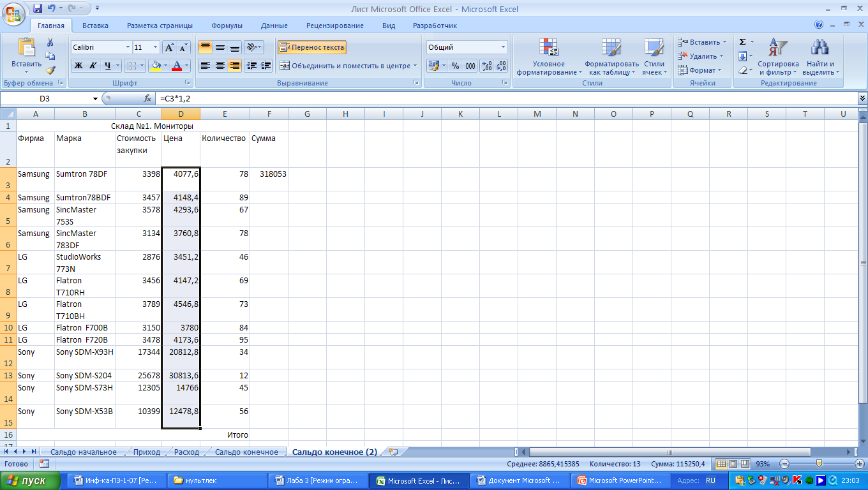Toggle underline formatting (Ч)
The height and width of the screenshot is (490, 868).
click(x=107, y=66)
